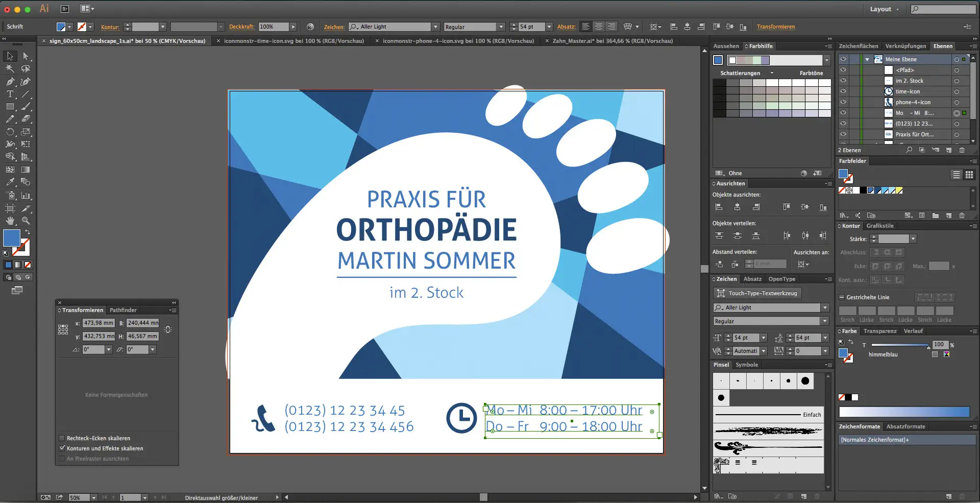980x503 pixels.
Task: Open the font size 54 pt dropdown
Action: (550, 27)
